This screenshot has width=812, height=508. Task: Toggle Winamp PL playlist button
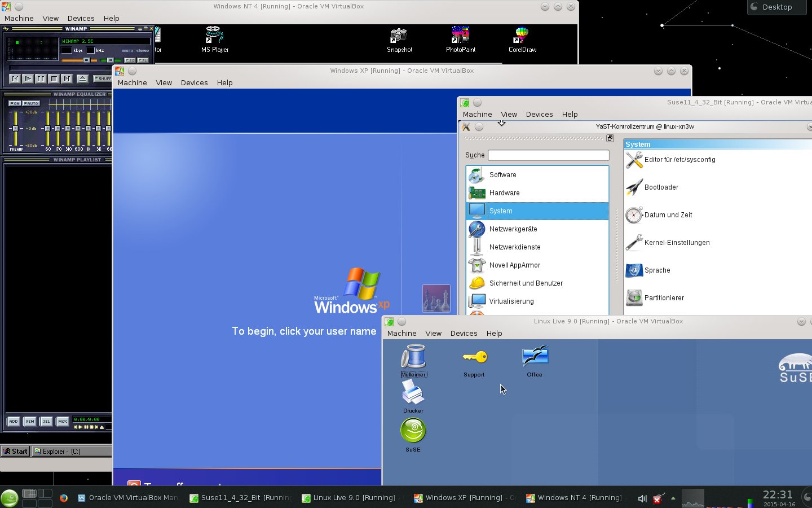[143, 60]
